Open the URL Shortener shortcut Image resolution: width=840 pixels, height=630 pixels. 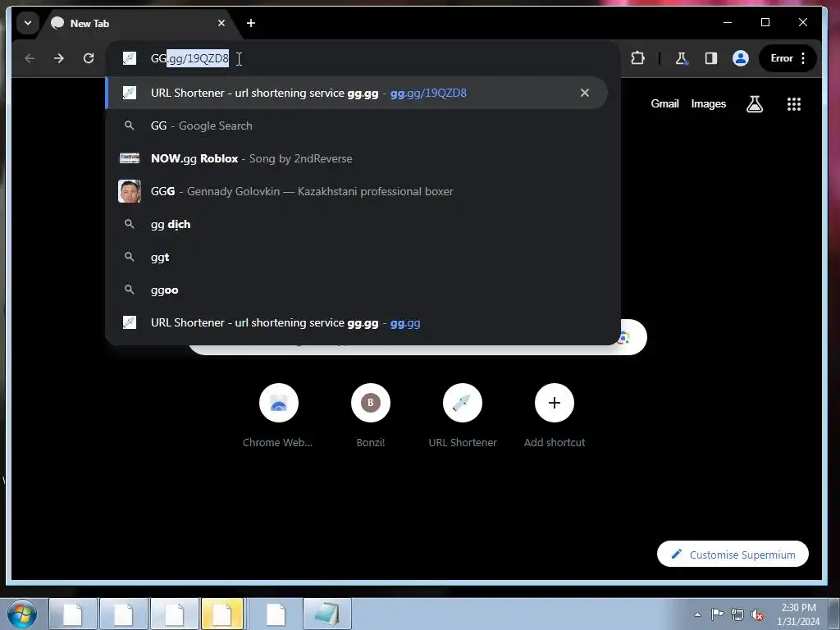463,416
